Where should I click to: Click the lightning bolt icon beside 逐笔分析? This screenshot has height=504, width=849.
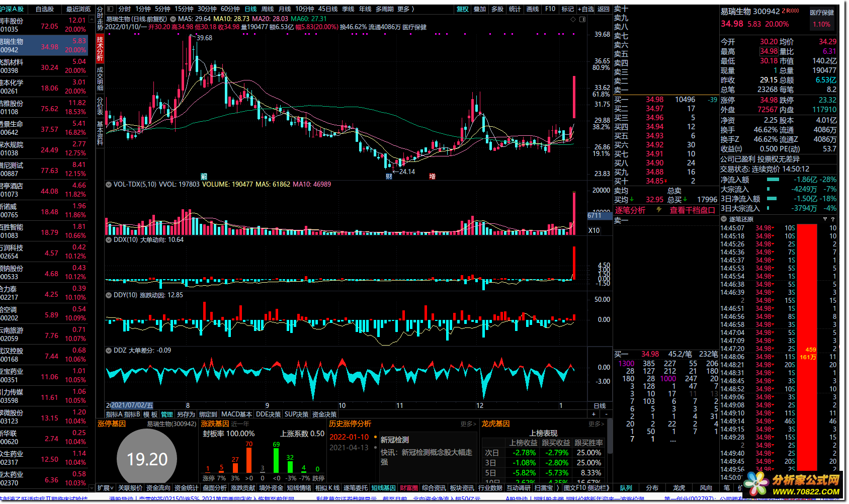[x=659, y=210]
